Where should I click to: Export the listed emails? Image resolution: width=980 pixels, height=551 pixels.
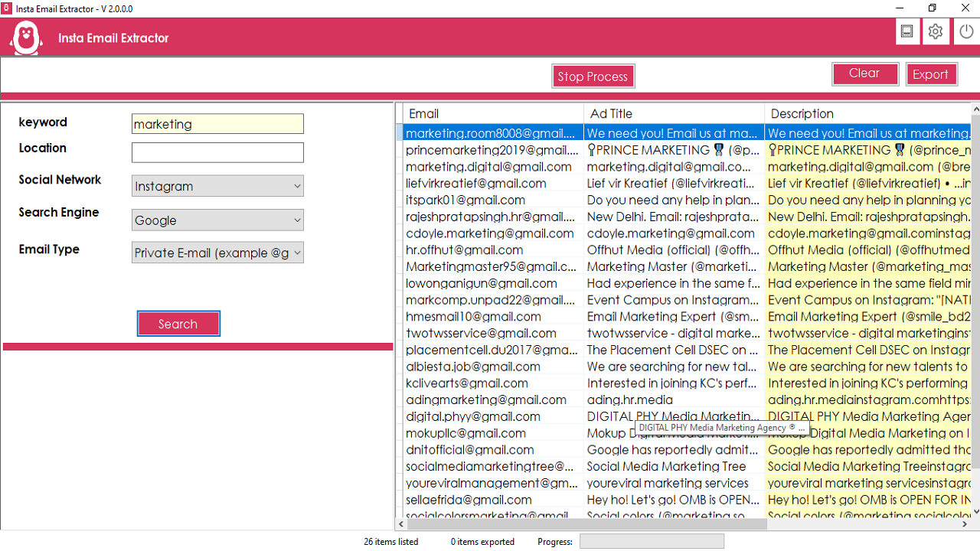pos(932,73)
